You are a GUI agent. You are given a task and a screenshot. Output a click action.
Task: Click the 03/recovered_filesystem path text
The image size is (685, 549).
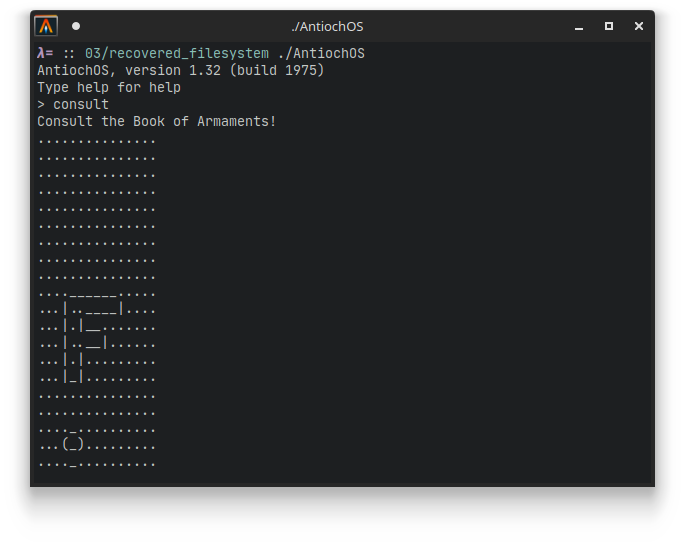point(177,53)
